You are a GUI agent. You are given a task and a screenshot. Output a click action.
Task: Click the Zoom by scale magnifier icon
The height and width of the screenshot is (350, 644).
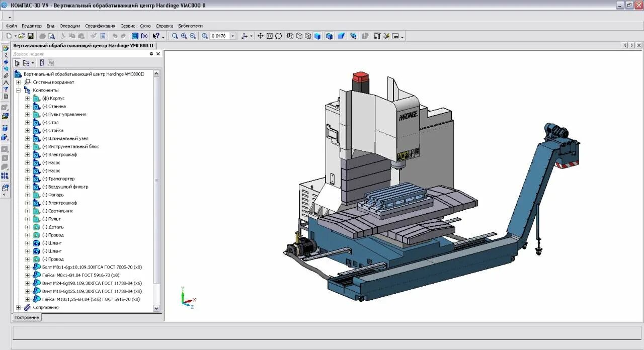tap(205, 36)
